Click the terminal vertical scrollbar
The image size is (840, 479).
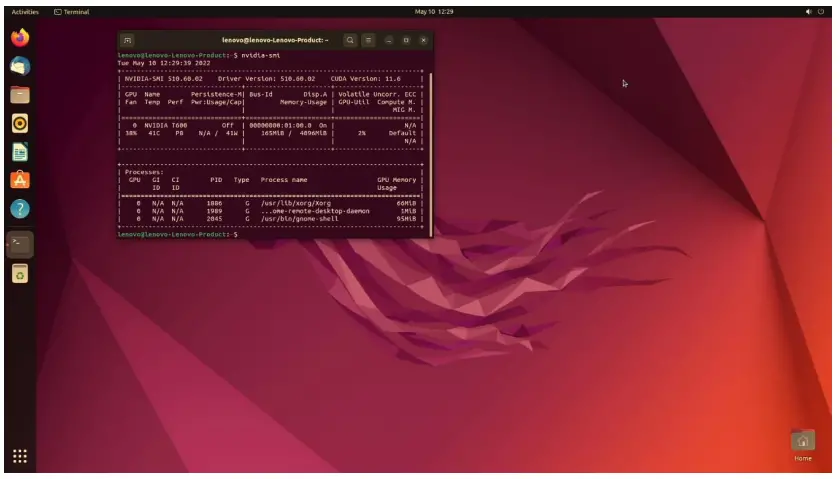pyautogui.click(x=431, y=154)
